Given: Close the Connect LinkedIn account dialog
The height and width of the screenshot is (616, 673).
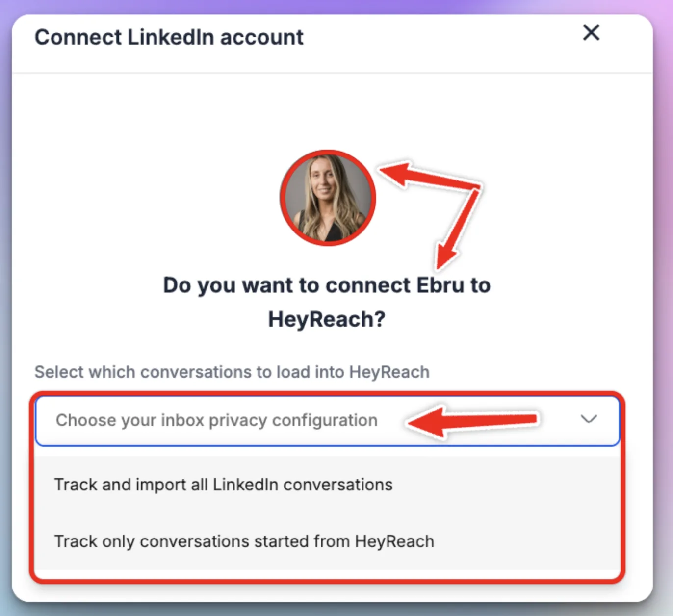Looking at the screenshot, I should coord(591,33).
